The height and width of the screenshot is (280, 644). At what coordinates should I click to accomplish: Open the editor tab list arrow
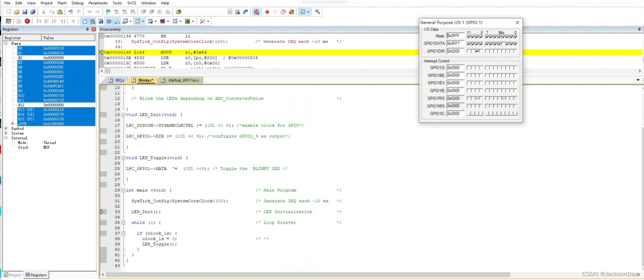638,80
